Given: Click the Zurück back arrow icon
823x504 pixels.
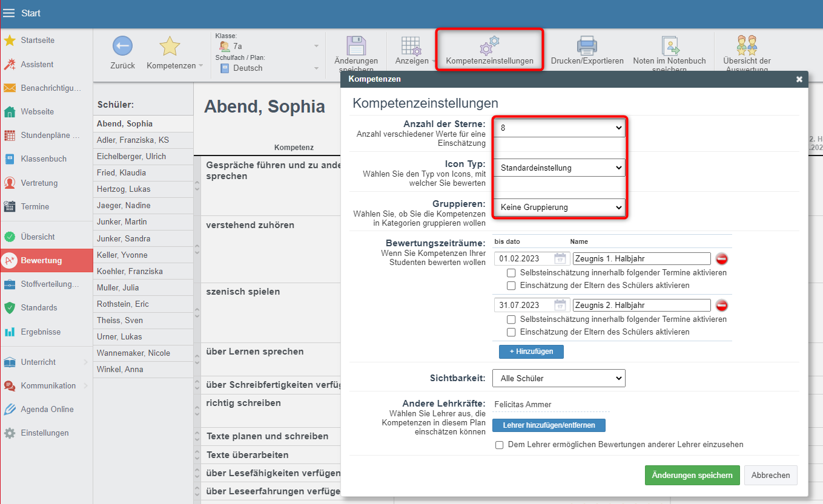Looking at the screenshot, I should pyautogui.click(x=122, y=47).
